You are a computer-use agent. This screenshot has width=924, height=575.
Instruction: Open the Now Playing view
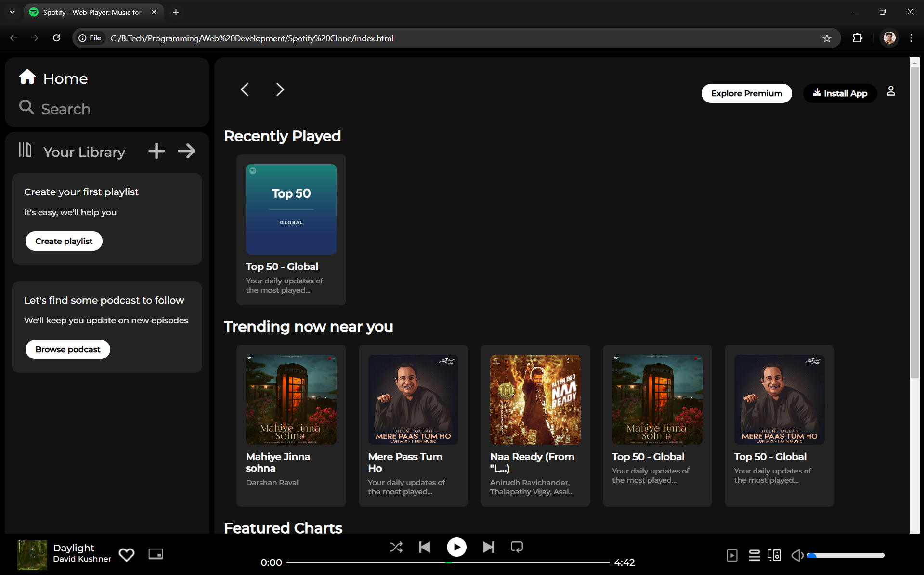click(x=732, y=555)
